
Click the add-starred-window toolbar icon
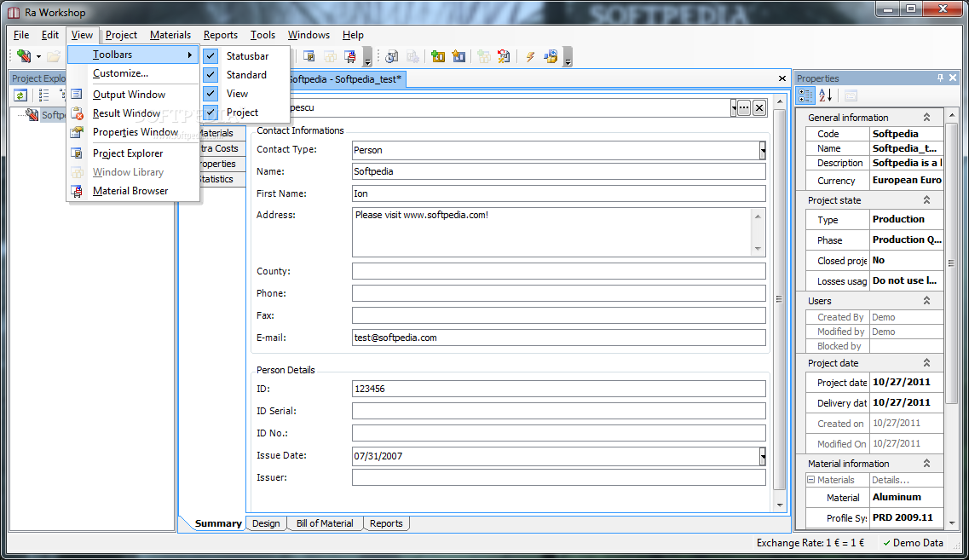459,57
